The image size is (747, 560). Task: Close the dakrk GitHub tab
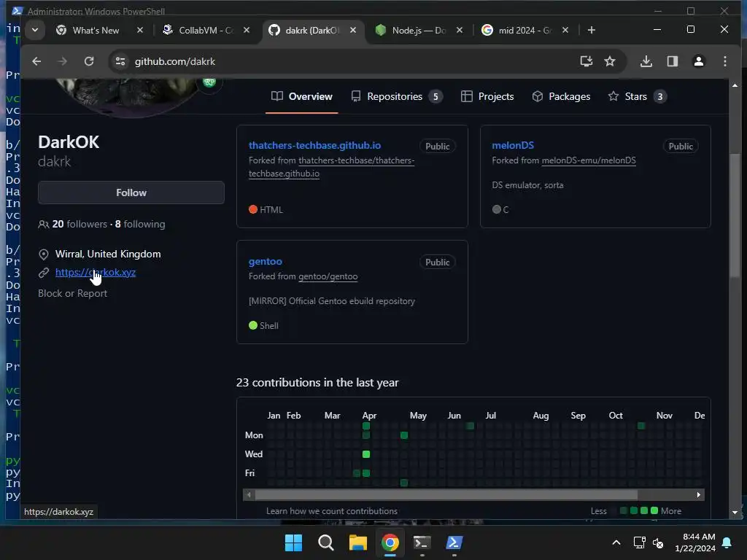[x=353, y=30]
